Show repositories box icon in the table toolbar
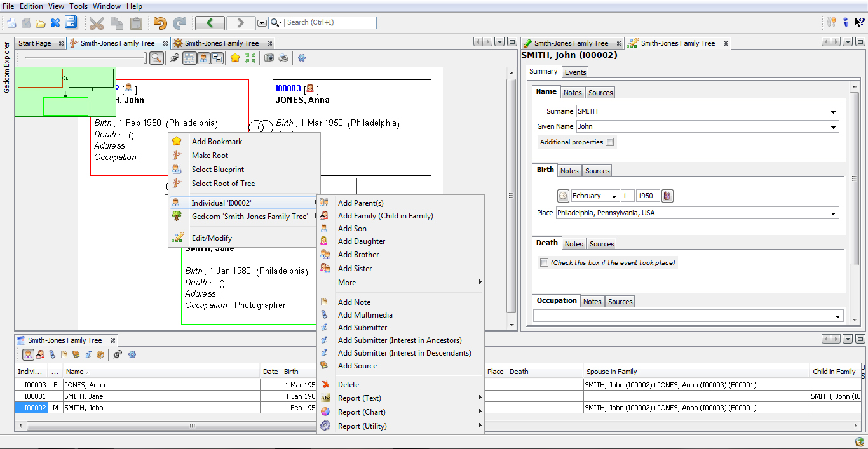Image resolution: width=868 pixels, height=449 pixels. (x=100, y=354)
